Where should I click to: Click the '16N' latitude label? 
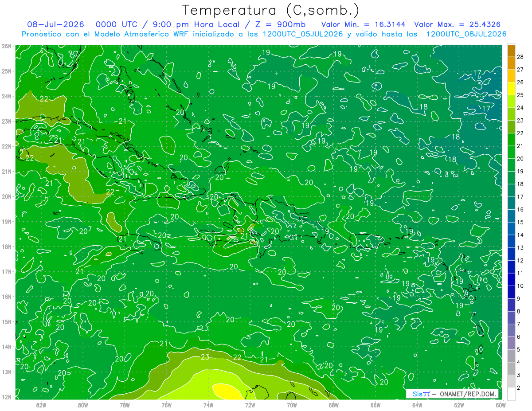pos(6,297)
